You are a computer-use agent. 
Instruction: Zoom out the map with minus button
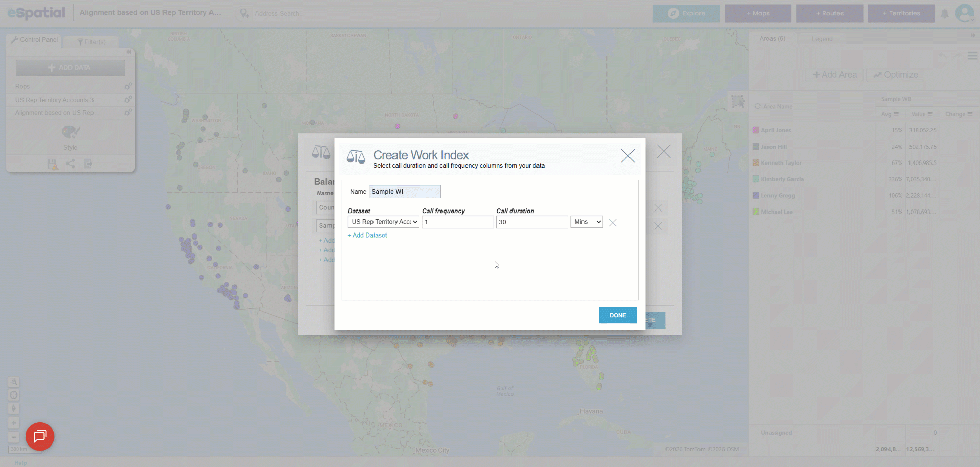(x=14, y=437)
